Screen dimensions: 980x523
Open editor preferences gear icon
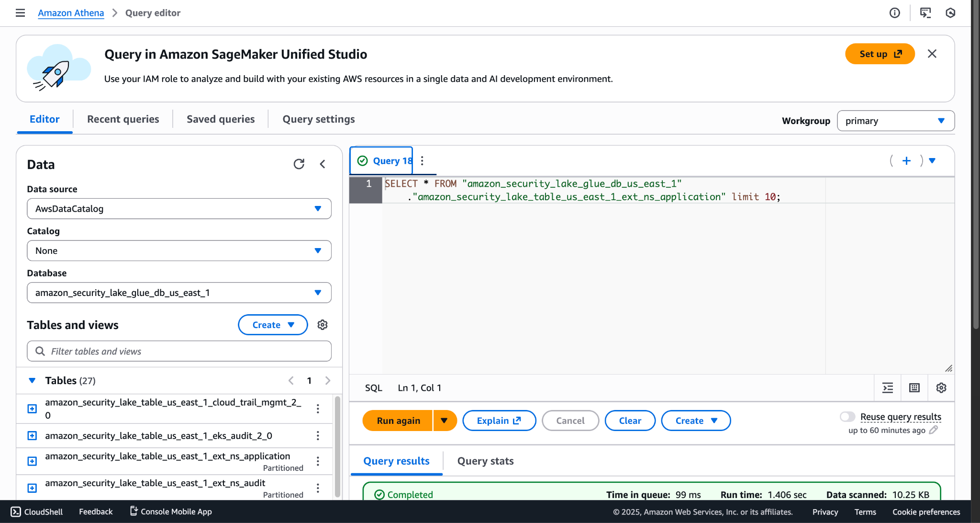941,388
